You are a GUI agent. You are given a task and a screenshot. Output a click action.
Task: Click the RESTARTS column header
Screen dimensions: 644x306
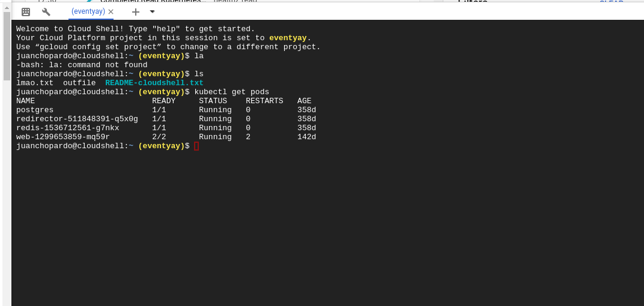[x=264, y=101]
